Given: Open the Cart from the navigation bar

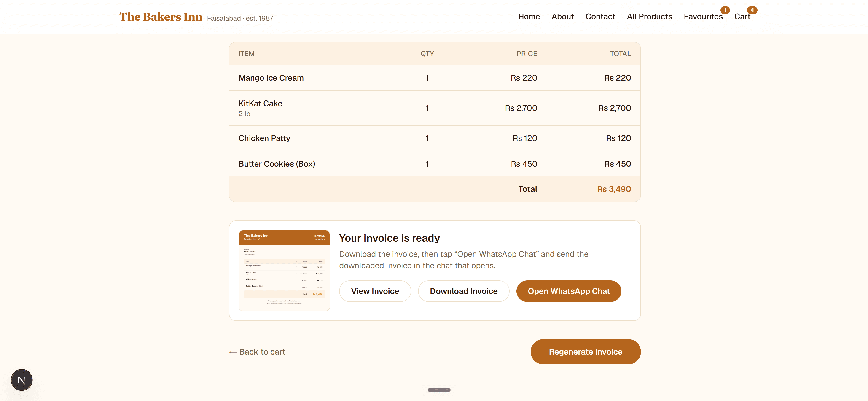Looking at the screenshot, I should coord(742,16).
